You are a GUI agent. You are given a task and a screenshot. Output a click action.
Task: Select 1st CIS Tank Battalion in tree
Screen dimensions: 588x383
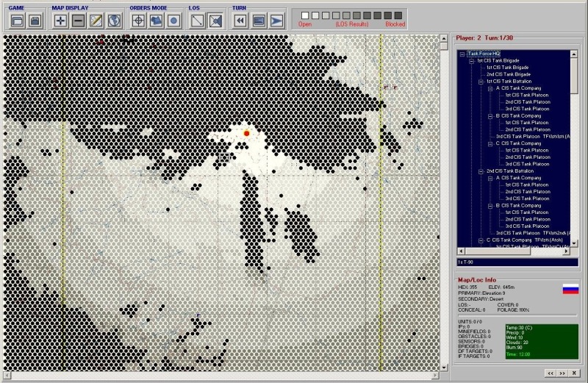pos(508,82)
